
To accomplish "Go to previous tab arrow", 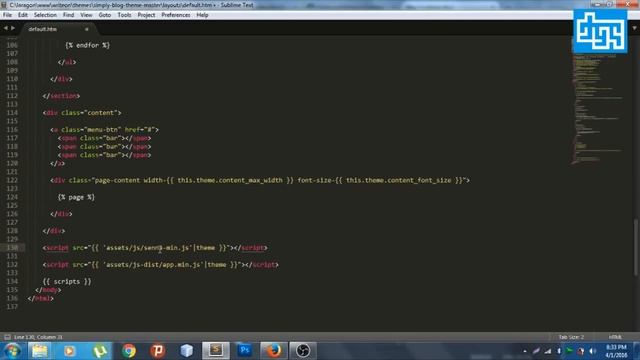I will (6, 28).
